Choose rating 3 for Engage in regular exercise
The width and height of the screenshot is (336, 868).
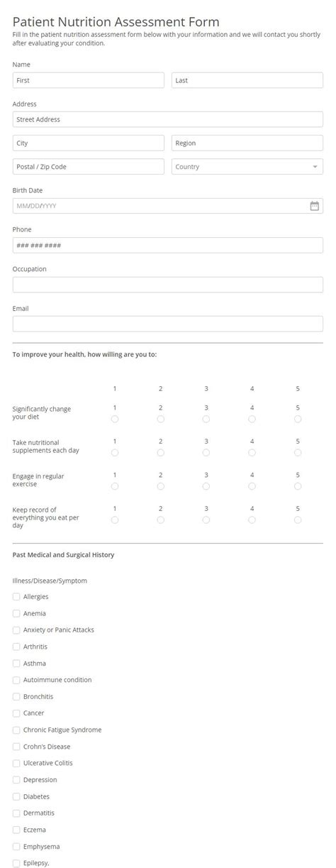[x=206, y=486]
